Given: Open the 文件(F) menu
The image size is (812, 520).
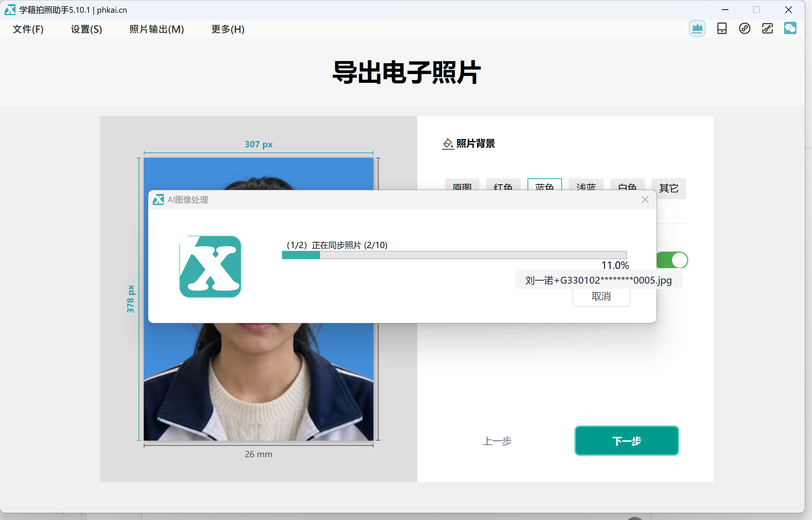Looking at the screenshot, I should [28, 29].
